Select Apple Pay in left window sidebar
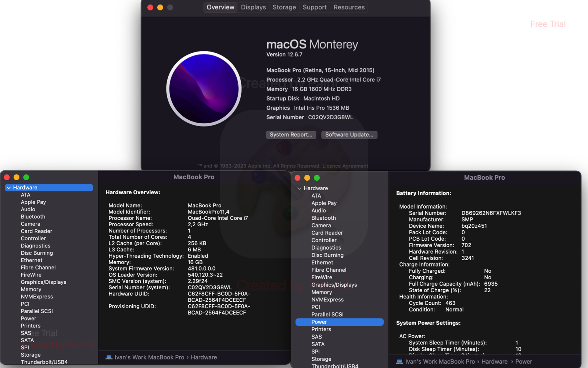588x368 pixels. coord(33,202)
